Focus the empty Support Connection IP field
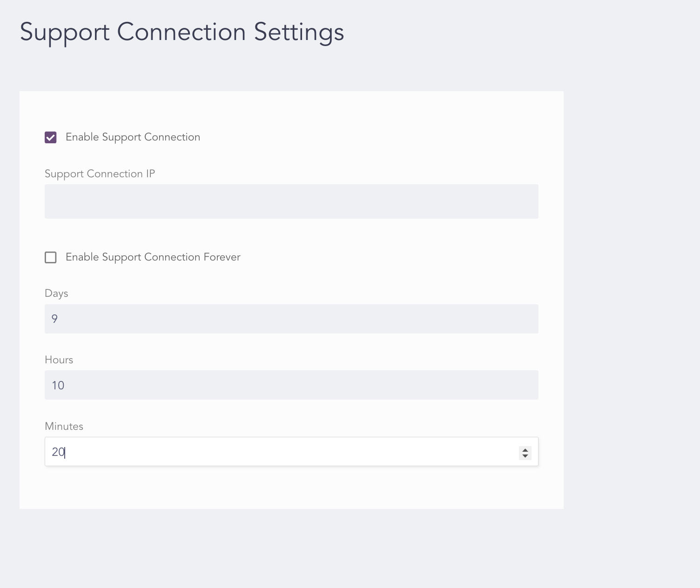700x588 pixels. (291, 201)
